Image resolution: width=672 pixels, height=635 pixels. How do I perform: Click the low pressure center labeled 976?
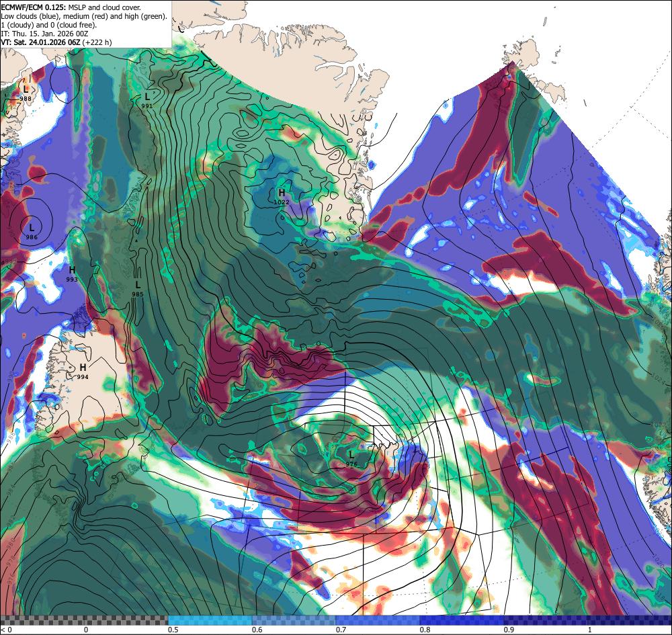351,458
